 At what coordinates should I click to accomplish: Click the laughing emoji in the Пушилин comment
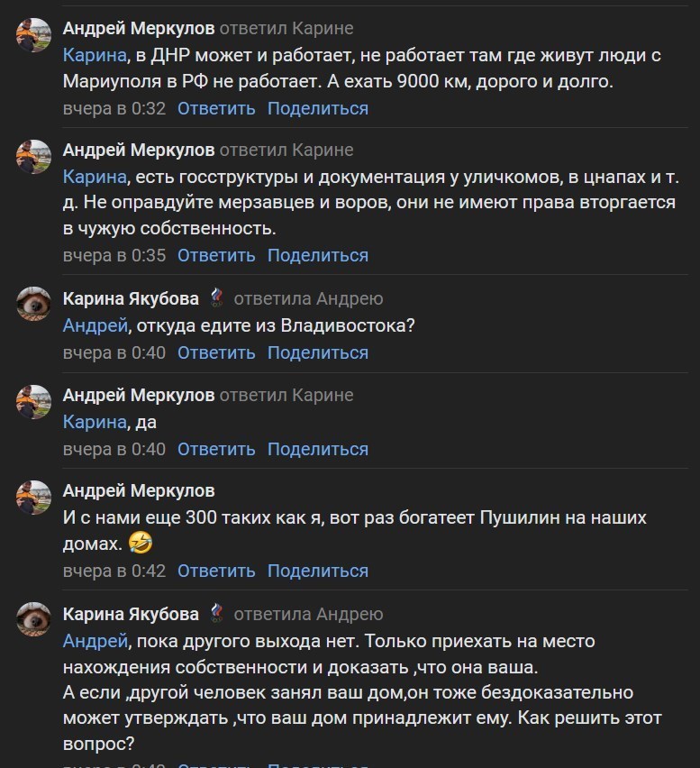tap(140, 543)
